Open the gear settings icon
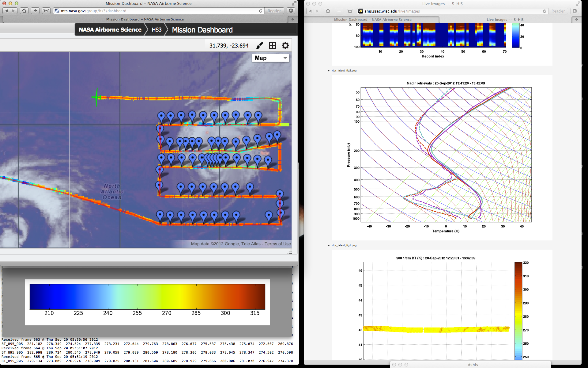The height and width of the screenshot is (368, 588). pyautogui.click(x=285, y=46)
